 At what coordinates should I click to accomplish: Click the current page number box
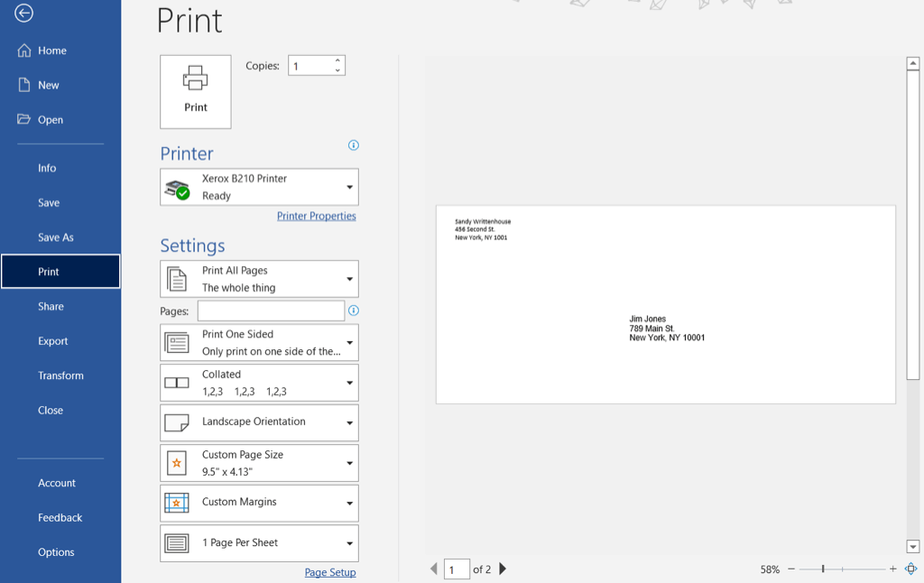coord(457,569)
